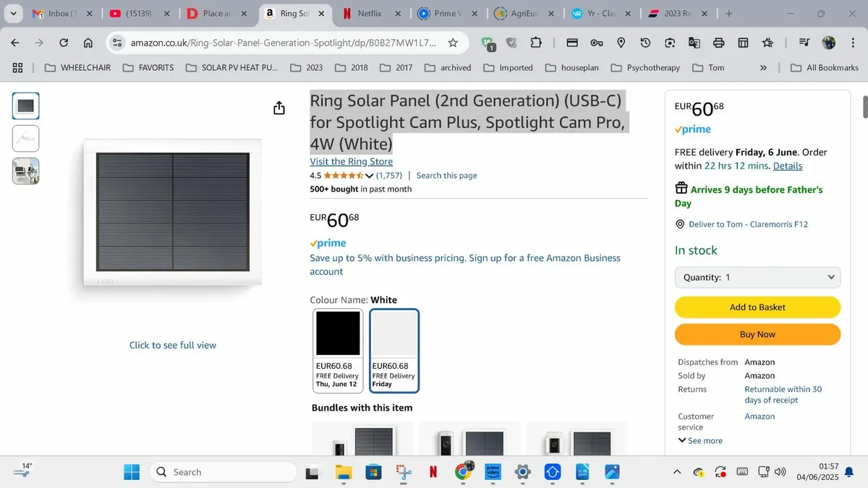Screen dimensions: 868x488
Task: Open the SOLAR PV HEAT PU... bookmarks folder
Action: 231,67
